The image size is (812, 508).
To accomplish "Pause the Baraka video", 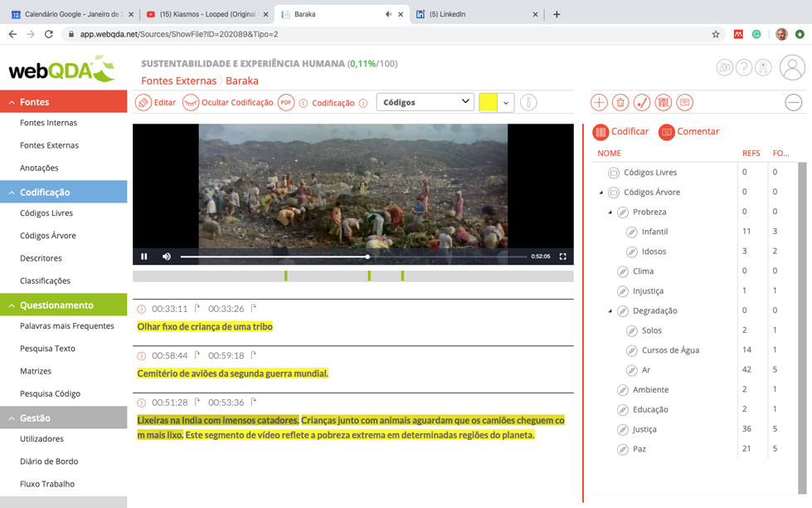I will click(144, 256).
